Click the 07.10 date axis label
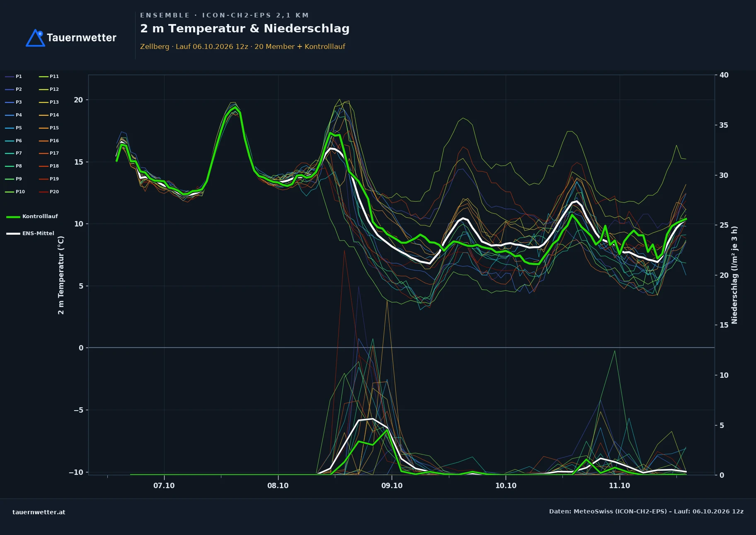Image resolution: width=756 pixels, height=535 pixels. coord(164,486)
